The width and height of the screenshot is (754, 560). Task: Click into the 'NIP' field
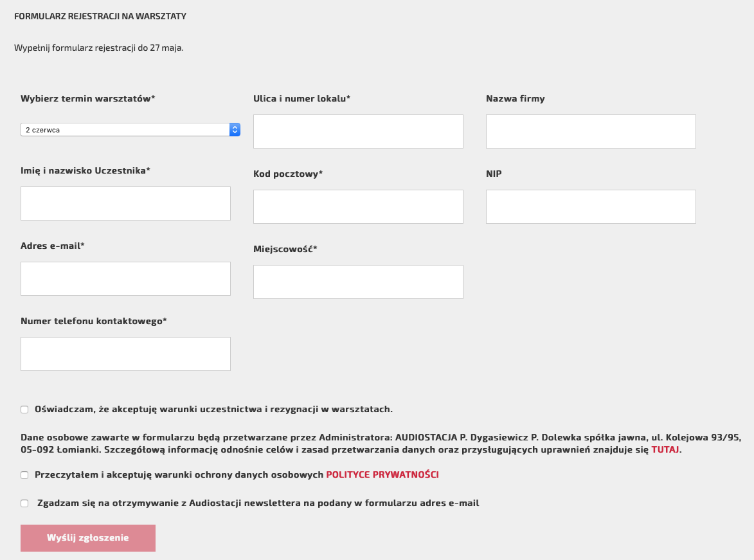pos(591,207)
